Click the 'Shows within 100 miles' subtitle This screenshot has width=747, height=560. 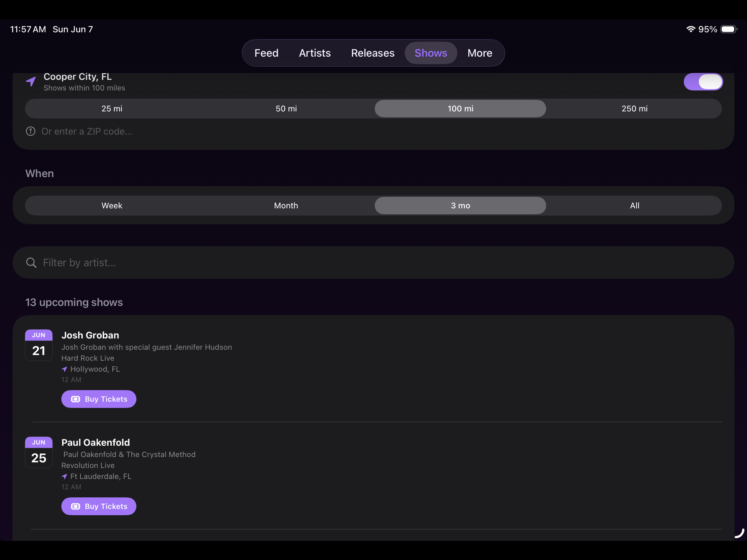[x=84, y=88]
